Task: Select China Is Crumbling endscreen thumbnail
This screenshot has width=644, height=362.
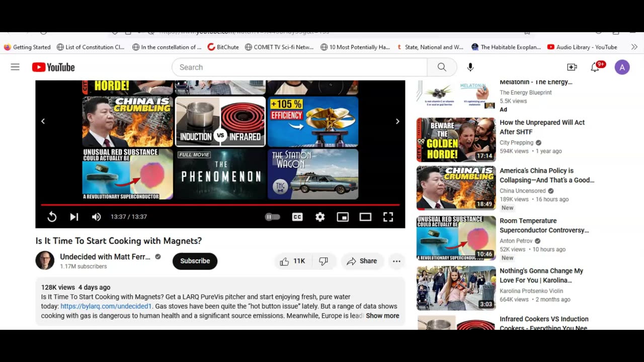Action: click(128, 121)
